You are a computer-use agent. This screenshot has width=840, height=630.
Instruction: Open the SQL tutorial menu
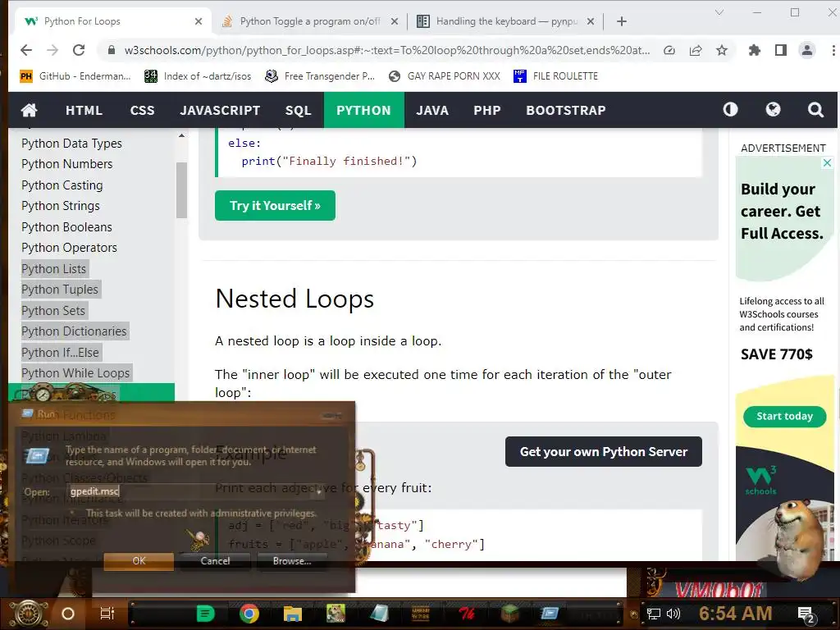click(298, 111)
